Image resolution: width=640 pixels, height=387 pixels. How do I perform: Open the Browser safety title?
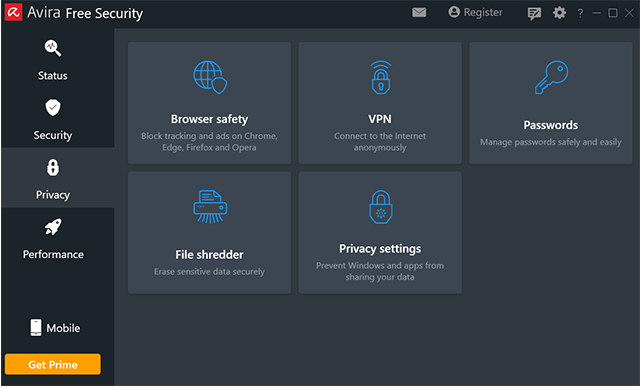[209, 119]
